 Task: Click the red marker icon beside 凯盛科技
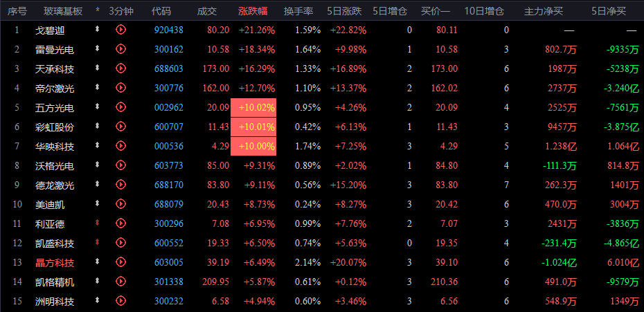[98, 242]
